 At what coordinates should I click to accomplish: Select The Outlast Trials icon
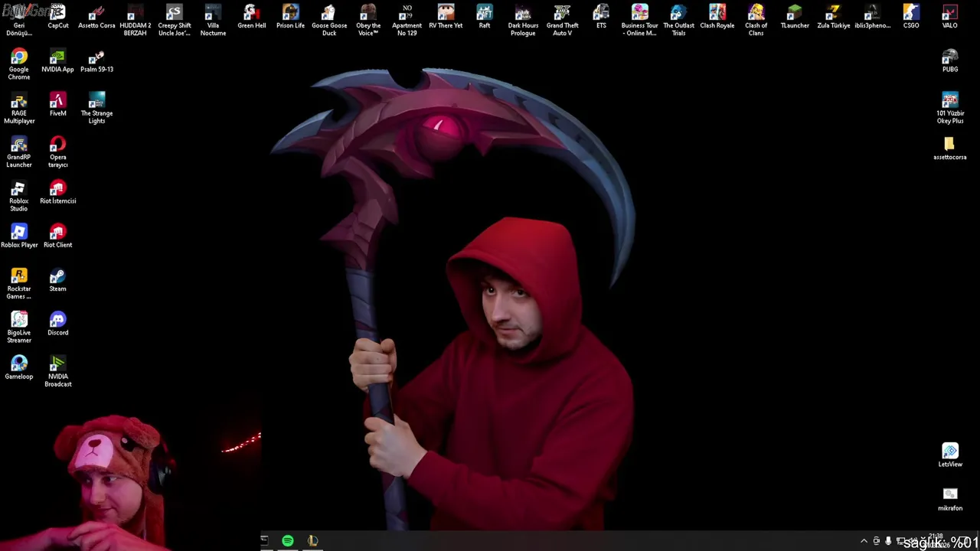(678, 20)
